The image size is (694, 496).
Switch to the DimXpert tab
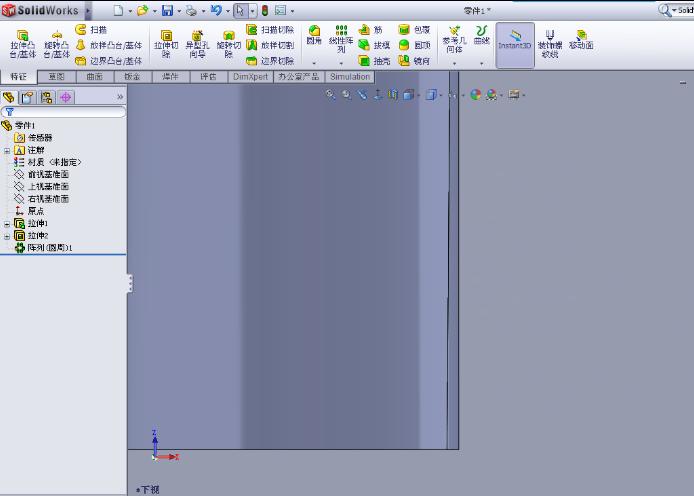[x=251, y=77]
